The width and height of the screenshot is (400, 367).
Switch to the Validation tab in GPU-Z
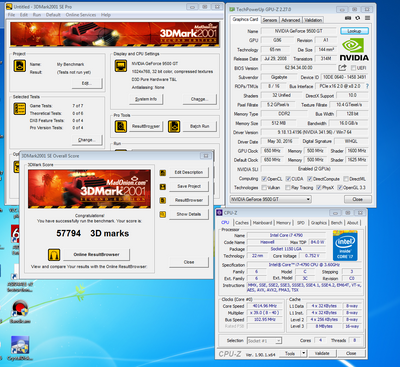[x=313, y=20]
